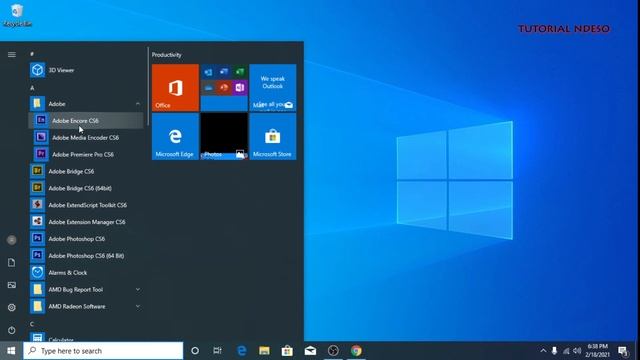640x360 pixels.
Task: Open File Explorer from the taskbar
Action: pos(264,351)
